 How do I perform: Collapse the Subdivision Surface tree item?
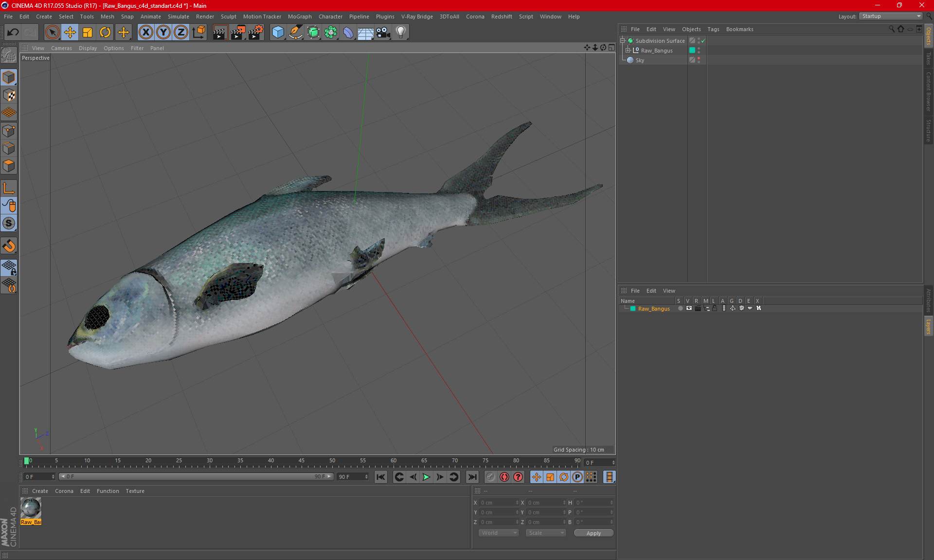coord(622,41)
